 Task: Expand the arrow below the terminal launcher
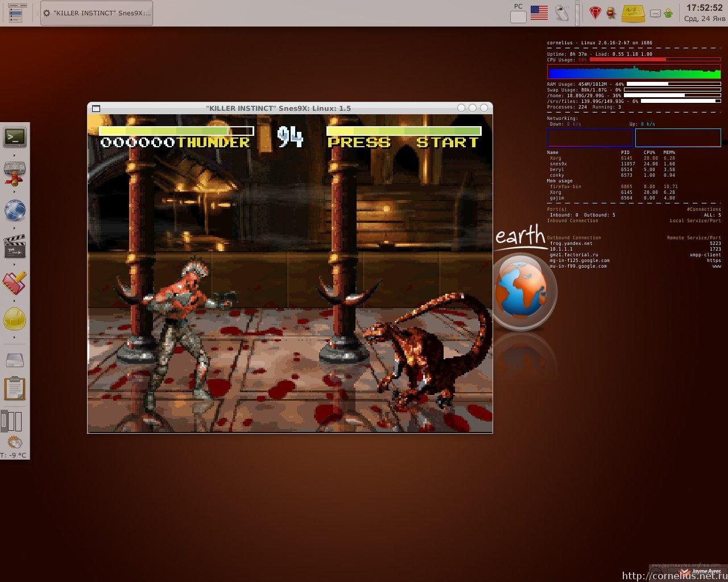(x=15, y=155)
